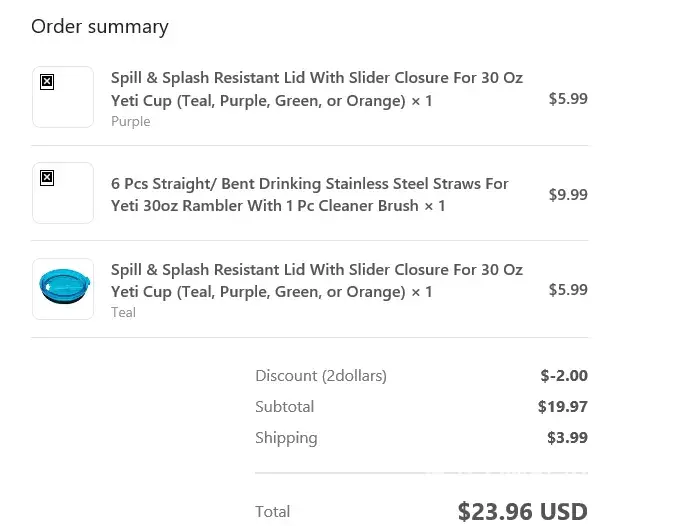
Task: Open the 6 Pcs Stainless Steel Straws title
Action: (310, 195)
